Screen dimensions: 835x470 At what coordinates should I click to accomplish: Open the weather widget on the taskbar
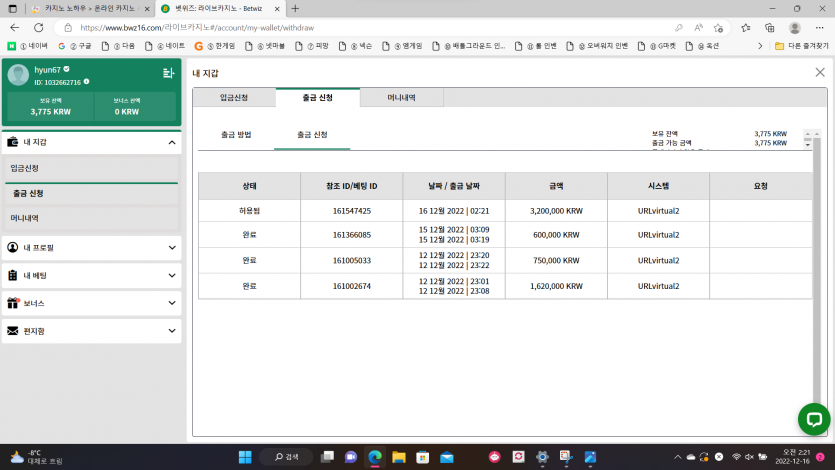[36, 457]
